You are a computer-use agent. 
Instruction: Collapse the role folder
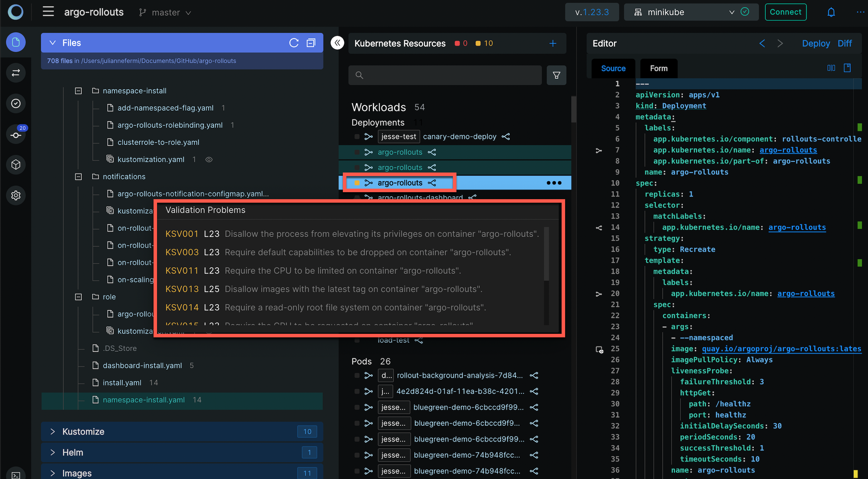[x=79, y=297]
